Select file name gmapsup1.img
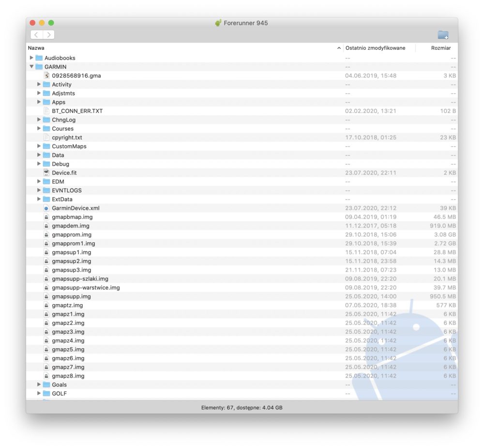 click(x=72, y=252)
